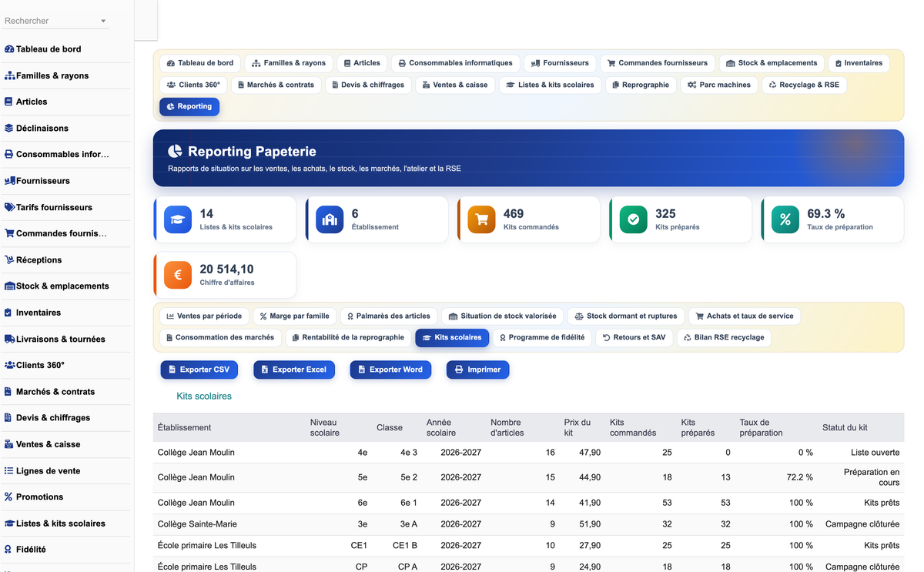The image size is (924, 572).
Task: Select the active Reporting tab
Action: coord(189,106)
